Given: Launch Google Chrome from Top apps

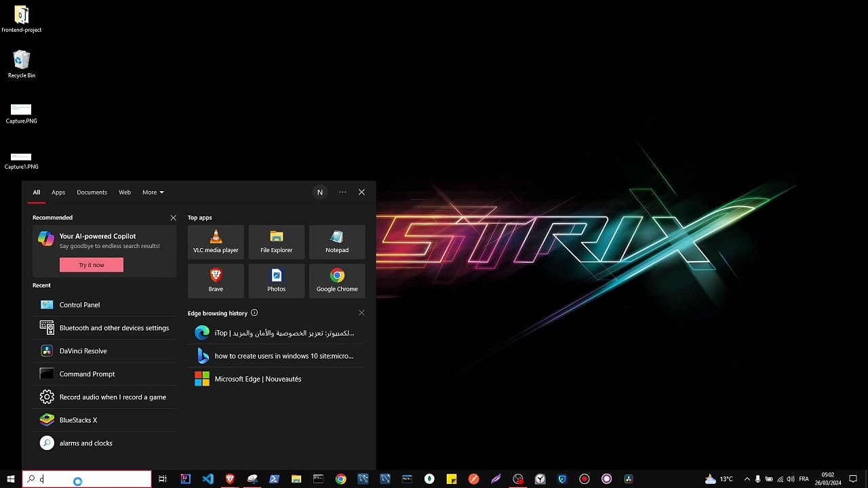Looking at the screenshot, I should coord(337,281).
